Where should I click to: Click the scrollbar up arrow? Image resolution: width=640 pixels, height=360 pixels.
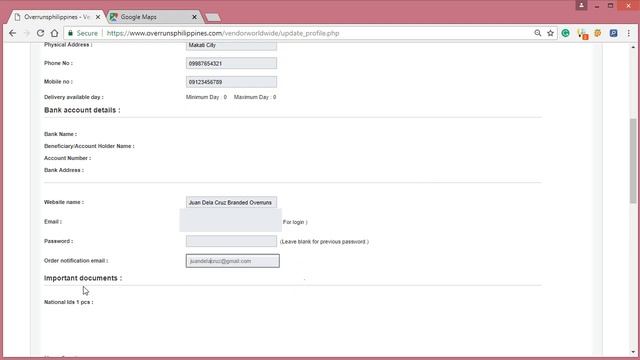coord(633,47)
